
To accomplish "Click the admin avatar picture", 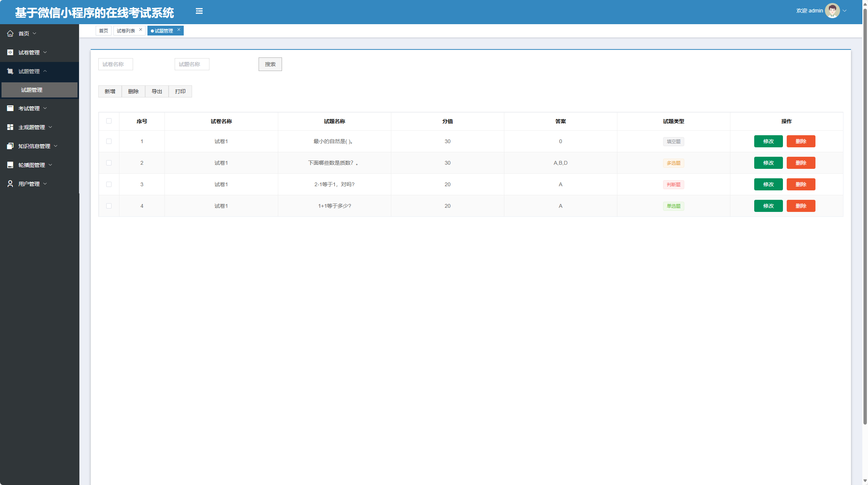I will click(832, 11).
